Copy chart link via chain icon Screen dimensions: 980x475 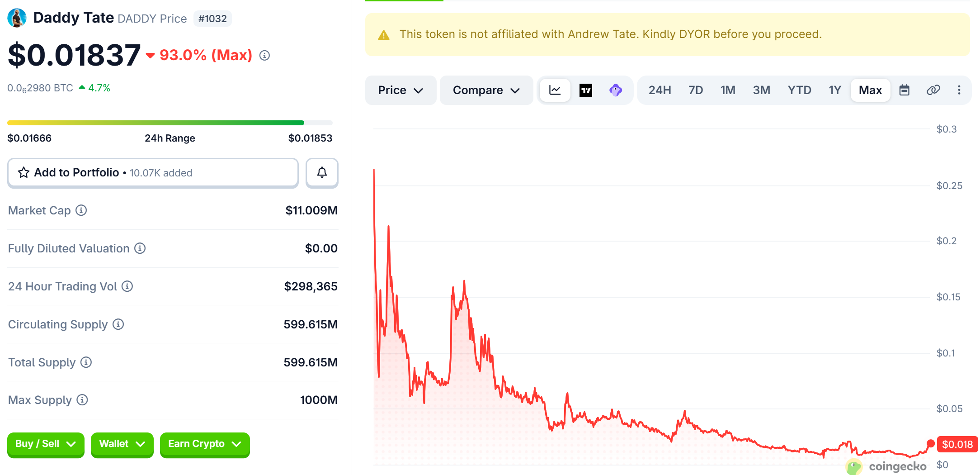933,90
